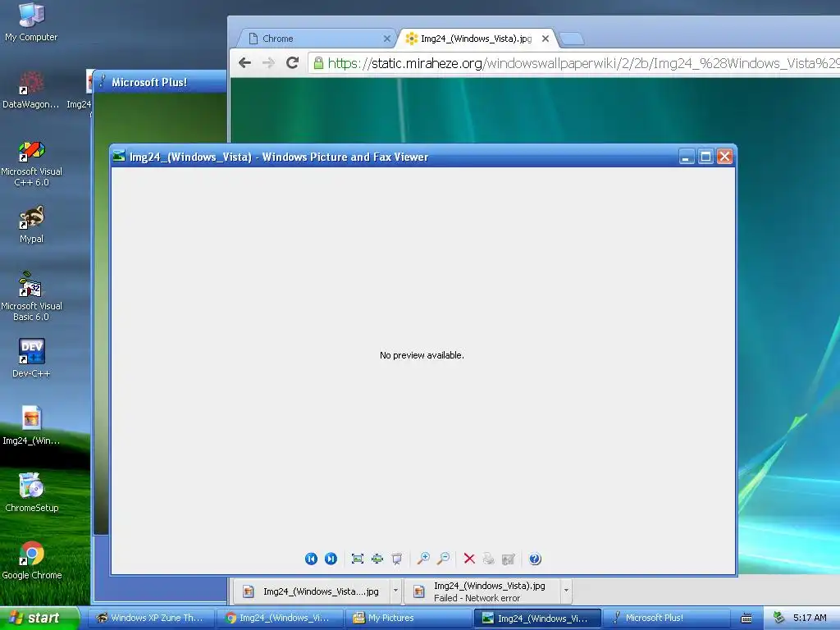
Task: Click the Zoom In magnifier
Action: pyautogui.click(x=423, y=559)
